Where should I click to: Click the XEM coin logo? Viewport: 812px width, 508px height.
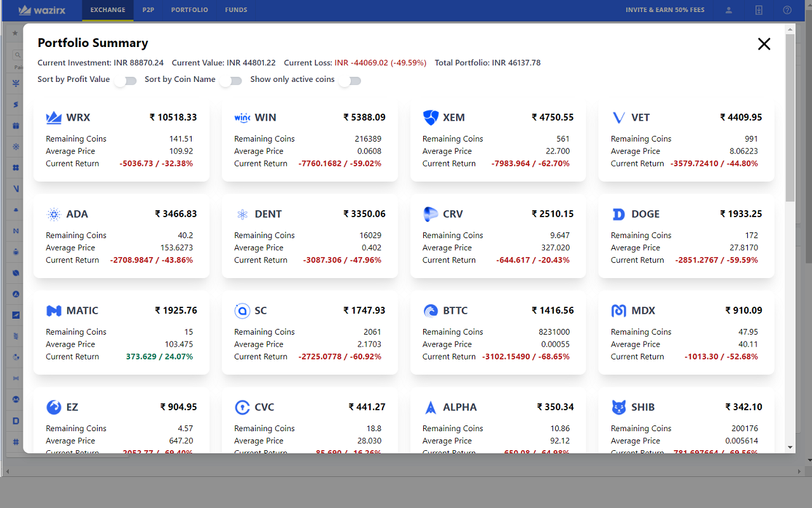click(x=431, y=117)
